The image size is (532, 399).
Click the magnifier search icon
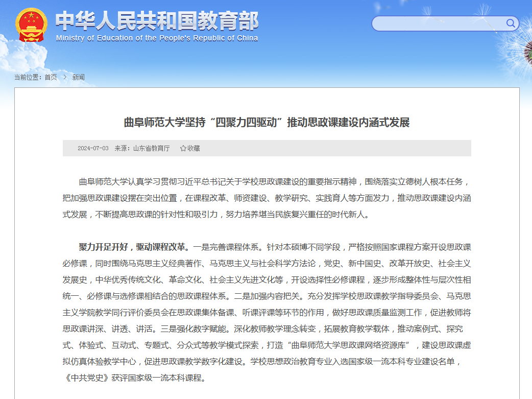(x=510, y=23)
